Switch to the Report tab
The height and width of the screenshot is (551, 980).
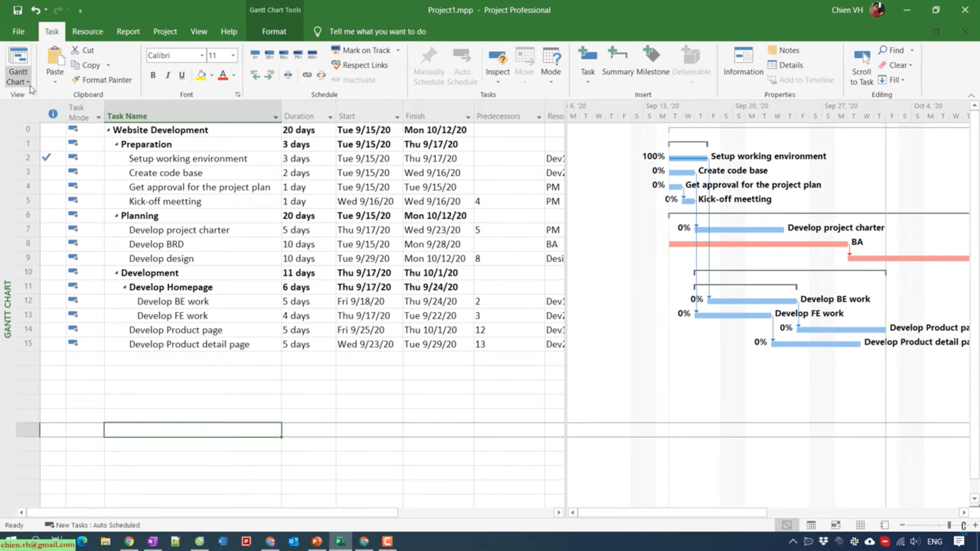click(128, 32)
